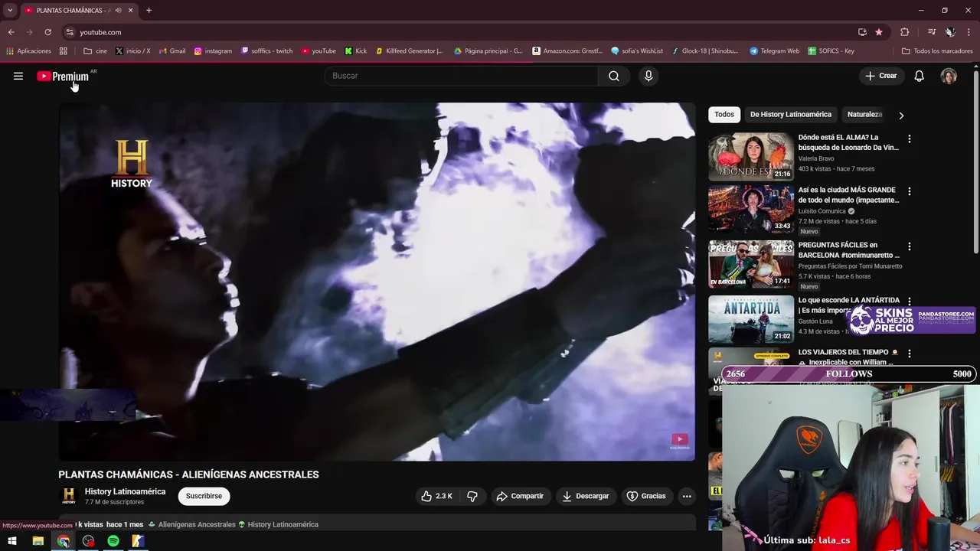The image size is (980, 551).
Task: Open sofia's WishList bookmark
Action: pos(637,51)
